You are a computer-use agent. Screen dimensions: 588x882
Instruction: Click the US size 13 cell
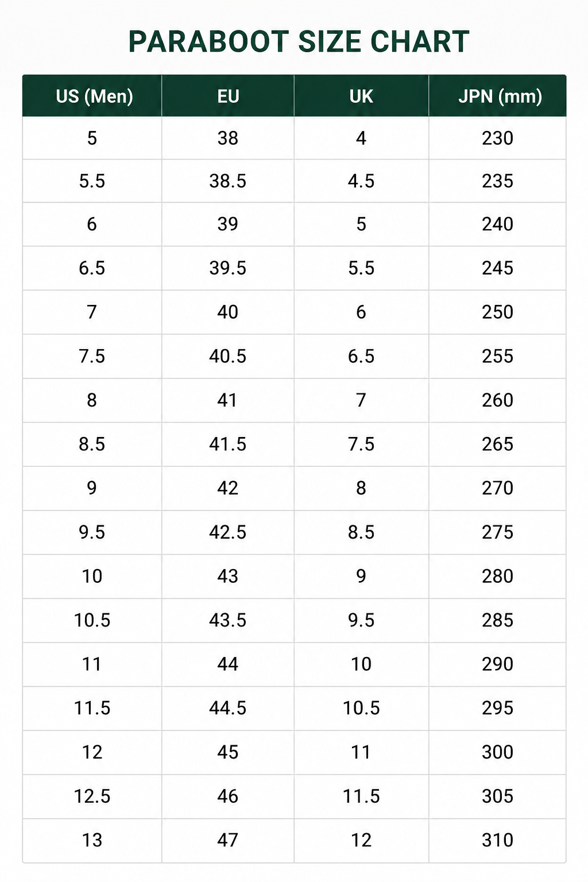pos(92,841)
